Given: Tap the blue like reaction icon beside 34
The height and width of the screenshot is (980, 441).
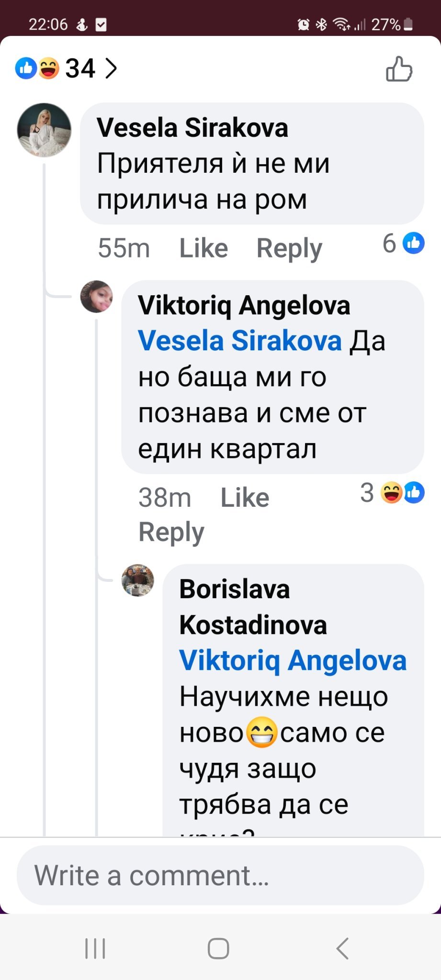Looking at the screenshot, I should (25, 68).
